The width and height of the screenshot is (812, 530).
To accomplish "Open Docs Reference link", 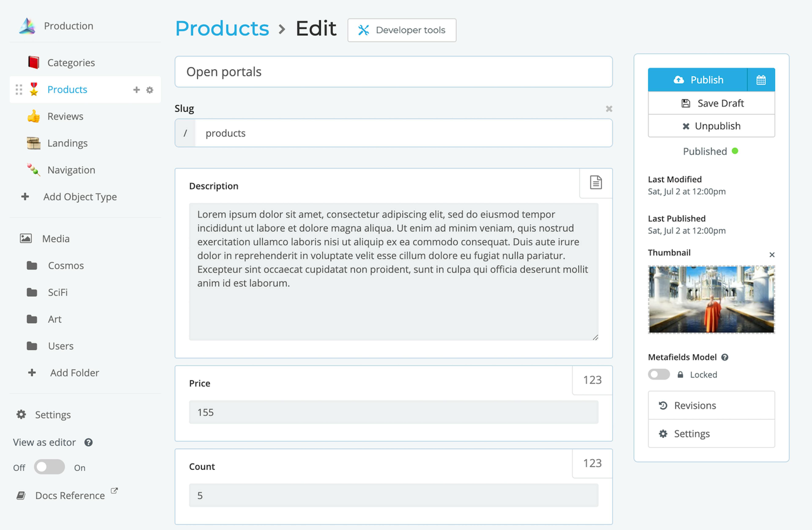I will tap(70, 496).
